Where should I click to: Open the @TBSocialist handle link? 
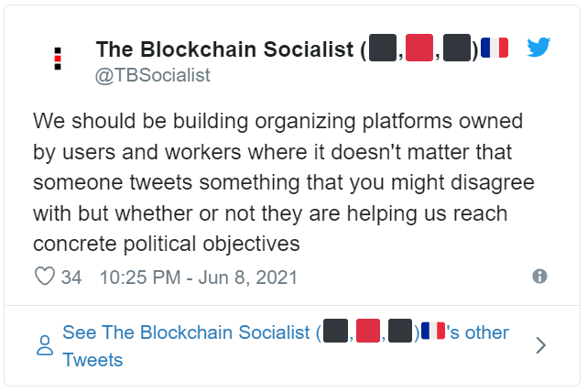coord(152,75)
